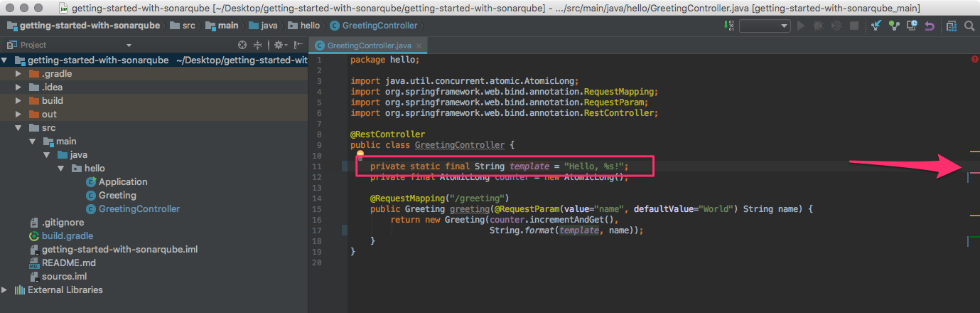Click the red inspection indicator in editor corner
The image size is (980, 313).
coord(975,59)
